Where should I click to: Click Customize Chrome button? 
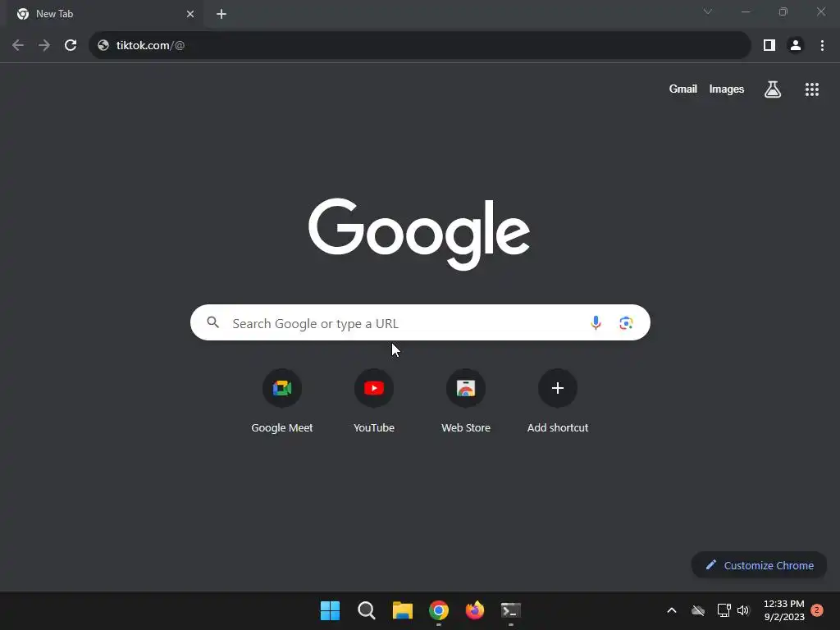pos(759,565)
